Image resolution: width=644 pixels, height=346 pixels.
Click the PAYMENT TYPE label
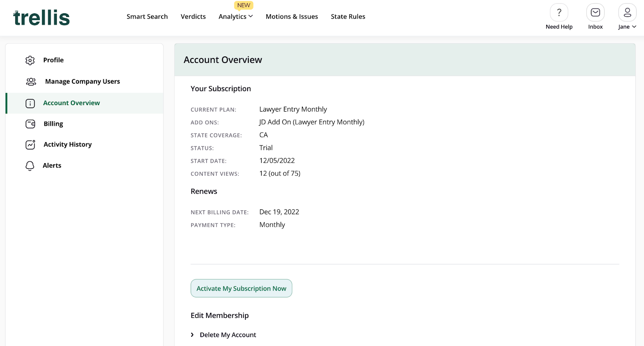213,226
